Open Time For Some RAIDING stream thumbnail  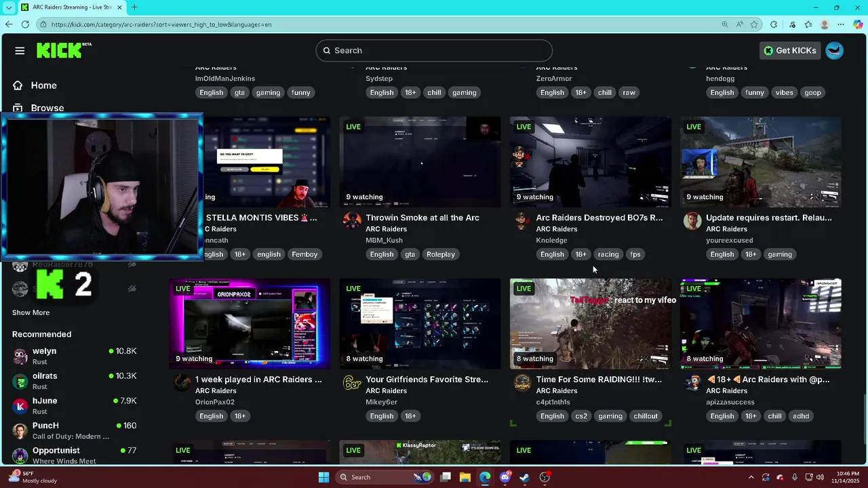click(590, 324)
